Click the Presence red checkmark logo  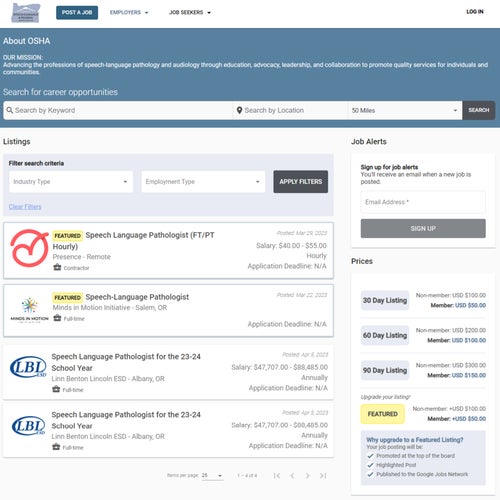[29, 248]
